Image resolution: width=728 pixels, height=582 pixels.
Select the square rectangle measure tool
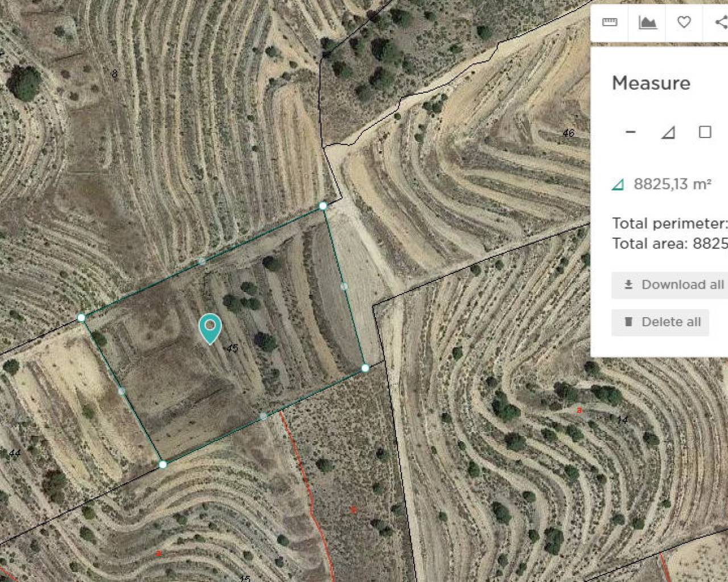705,132
